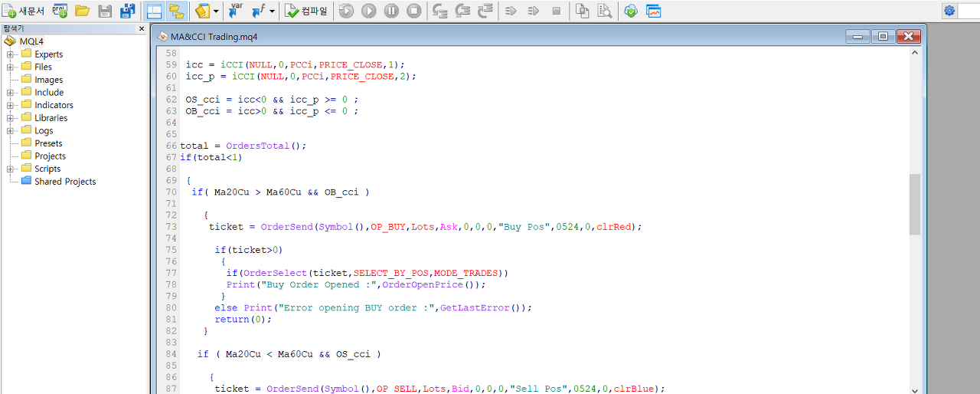Click the function list icon
980x394 pixels.
pos(258,11)
